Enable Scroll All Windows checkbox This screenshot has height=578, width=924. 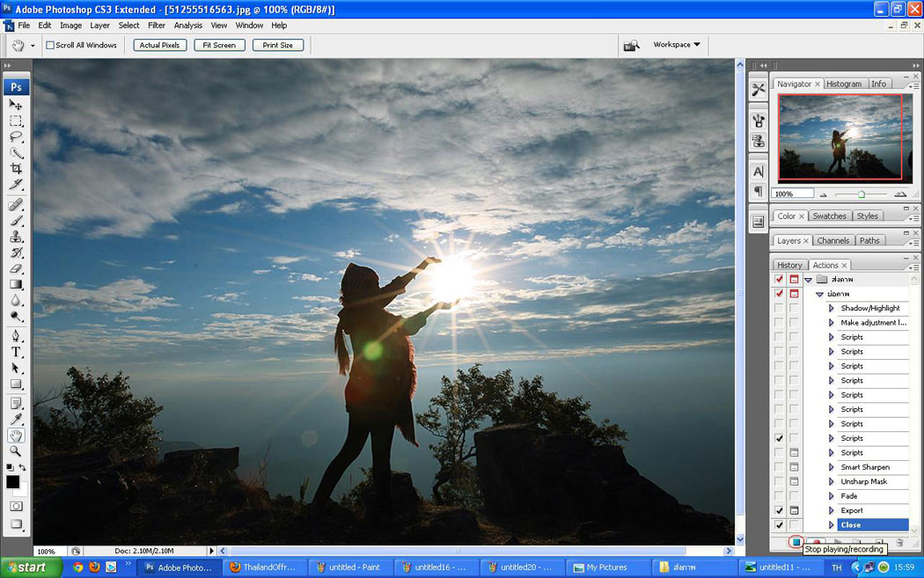[x=50, y=45]
